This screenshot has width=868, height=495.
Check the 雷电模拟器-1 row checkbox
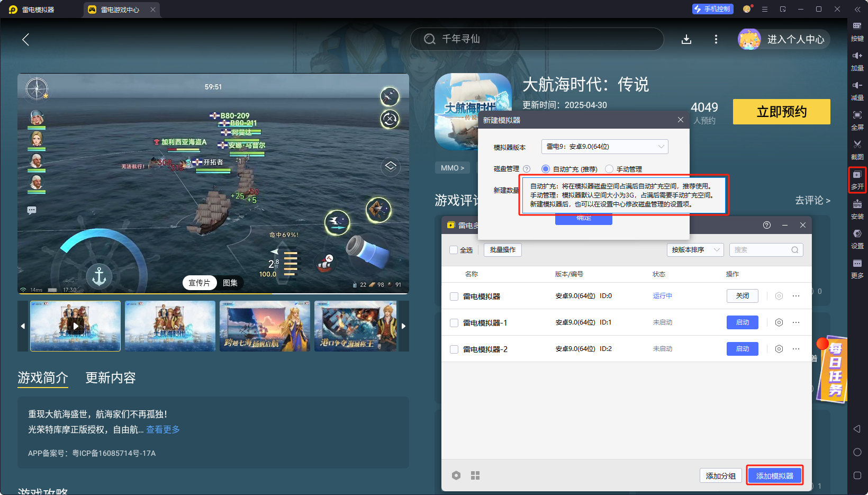tap(454, 323)
